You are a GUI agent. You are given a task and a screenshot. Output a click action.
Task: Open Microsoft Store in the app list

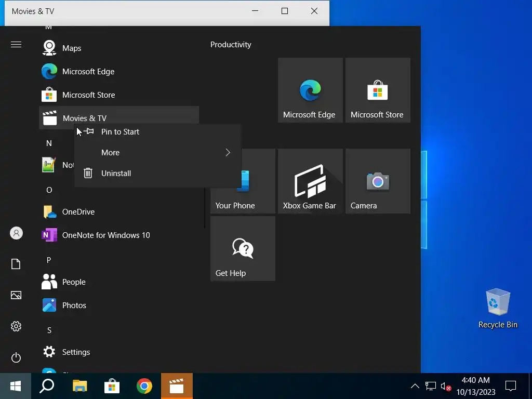(119, 95)
